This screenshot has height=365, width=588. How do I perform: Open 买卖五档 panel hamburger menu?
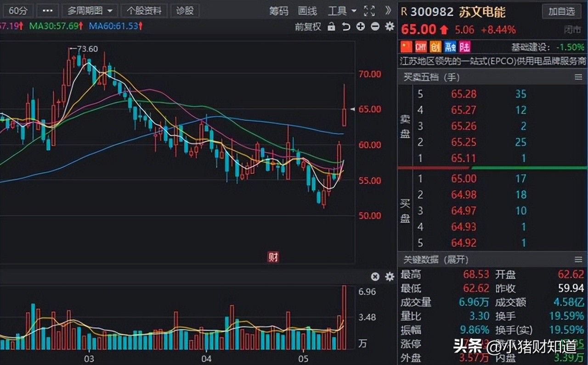pos(578,77)
